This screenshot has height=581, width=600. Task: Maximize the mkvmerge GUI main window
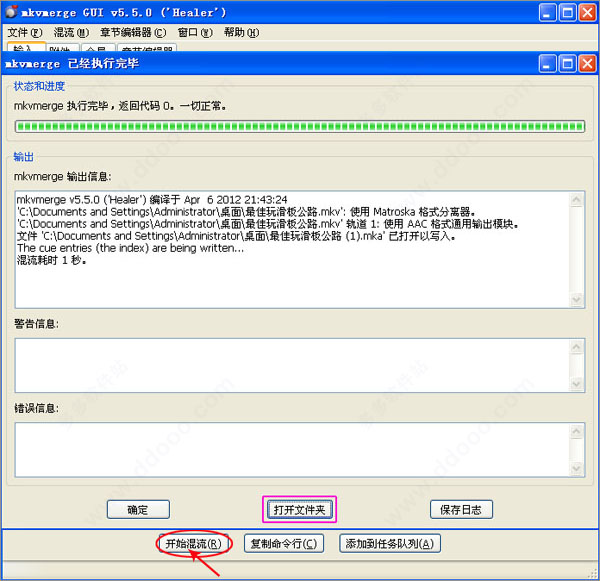[x=568, y=13]
